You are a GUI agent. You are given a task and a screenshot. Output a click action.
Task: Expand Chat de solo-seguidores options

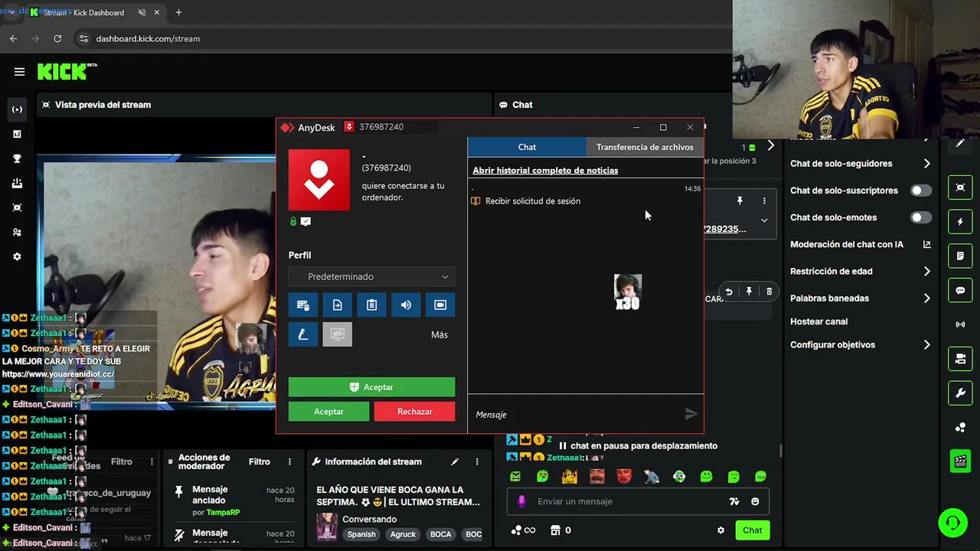(926, 164)
